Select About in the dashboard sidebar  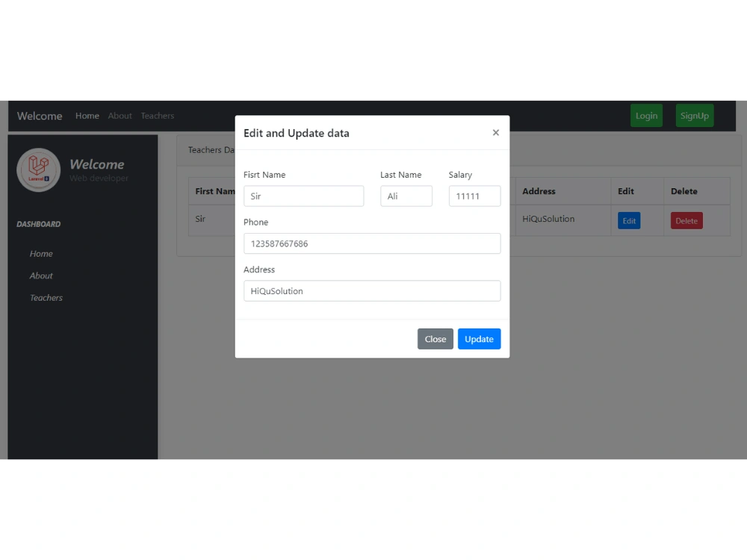click(x=41, y=276)
